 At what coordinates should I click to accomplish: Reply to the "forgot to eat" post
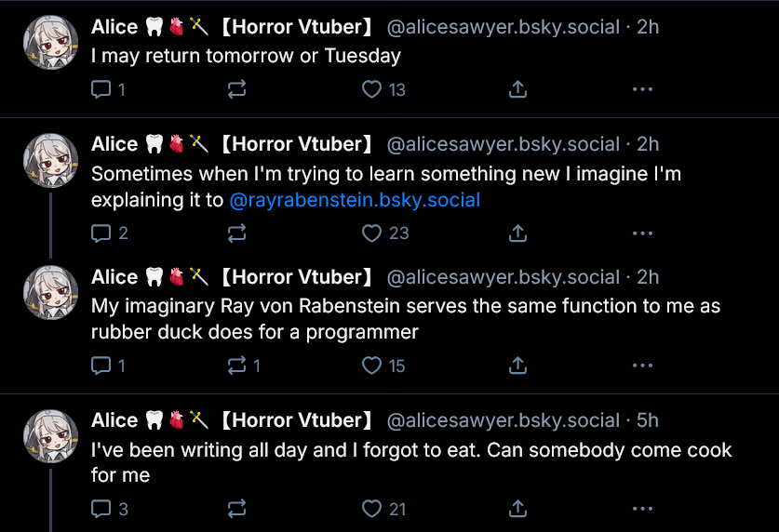pyautogui.click(x=101, y=509)
